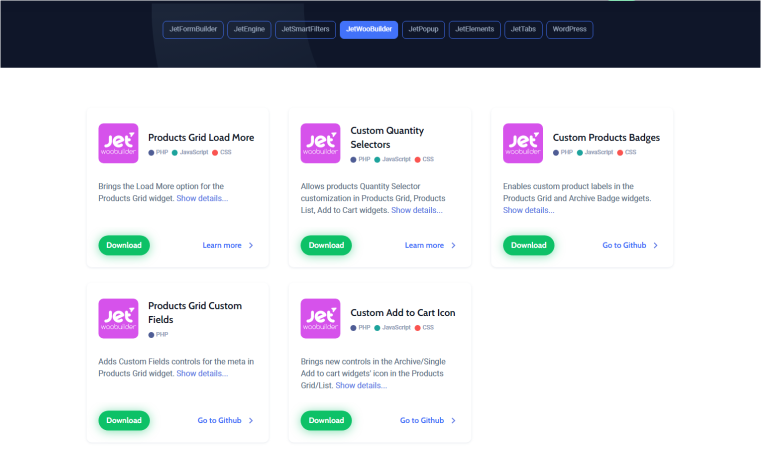Switch to the JetPopup tab

coord(423,29)
